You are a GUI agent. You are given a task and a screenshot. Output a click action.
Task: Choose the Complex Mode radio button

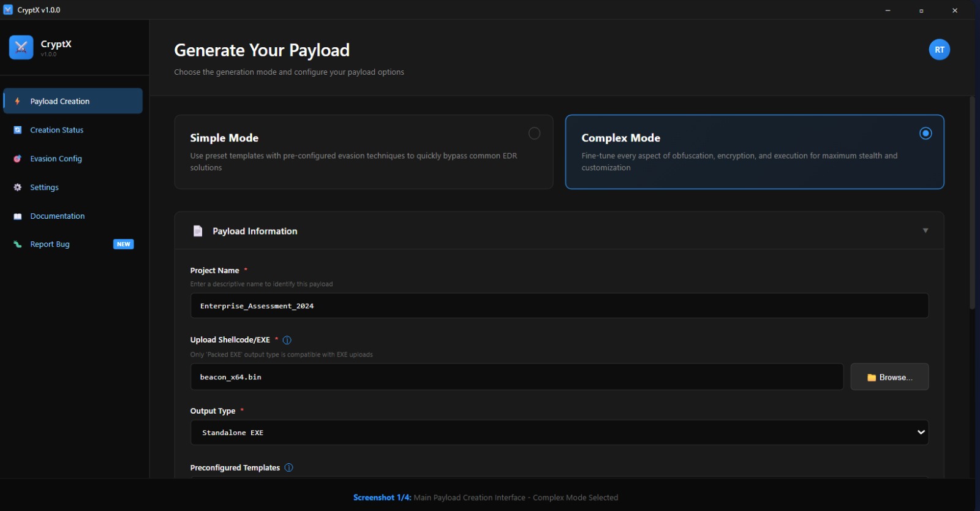(925, 134)
